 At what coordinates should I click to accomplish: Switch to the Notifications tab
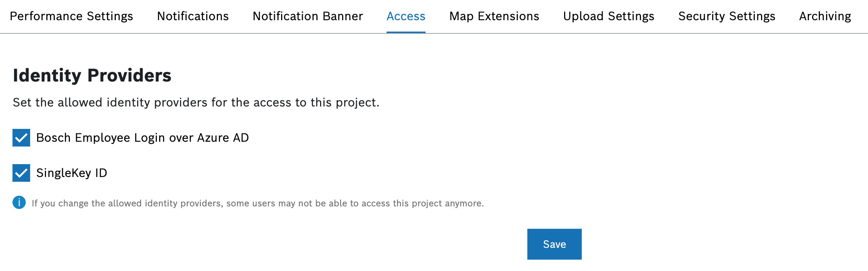pyautogui.click(x=193, y=16)
